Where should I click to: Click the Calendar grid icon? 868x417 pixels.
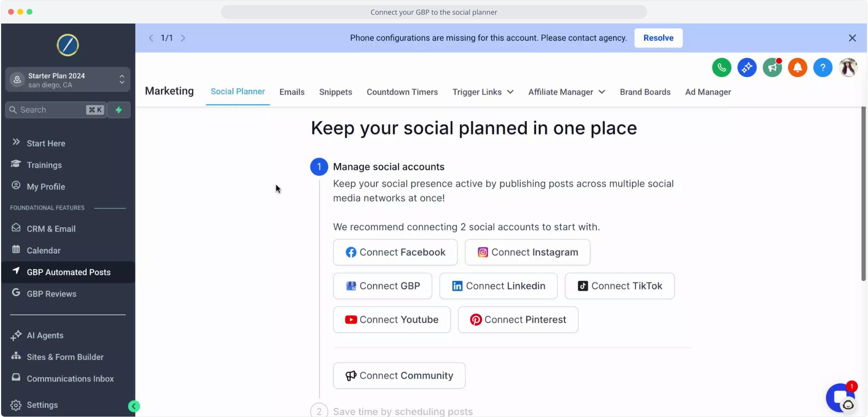click(16, 249)
